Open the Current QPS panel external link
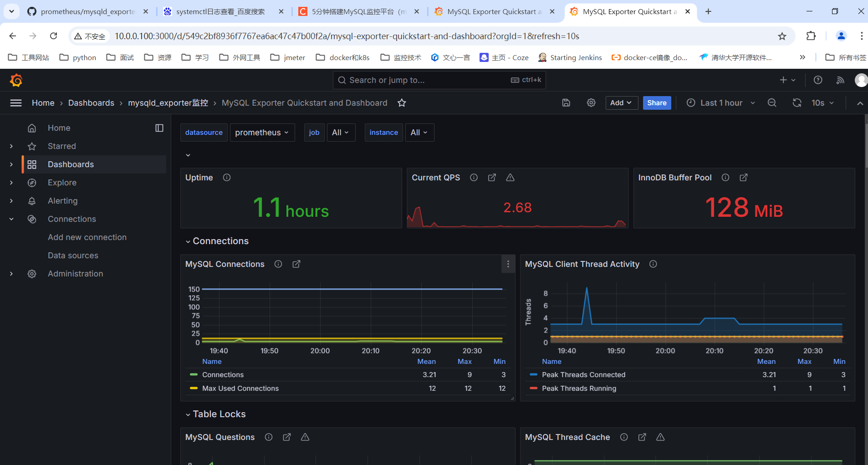This screenshot has height=465, width=868. (x=492, y=178)
